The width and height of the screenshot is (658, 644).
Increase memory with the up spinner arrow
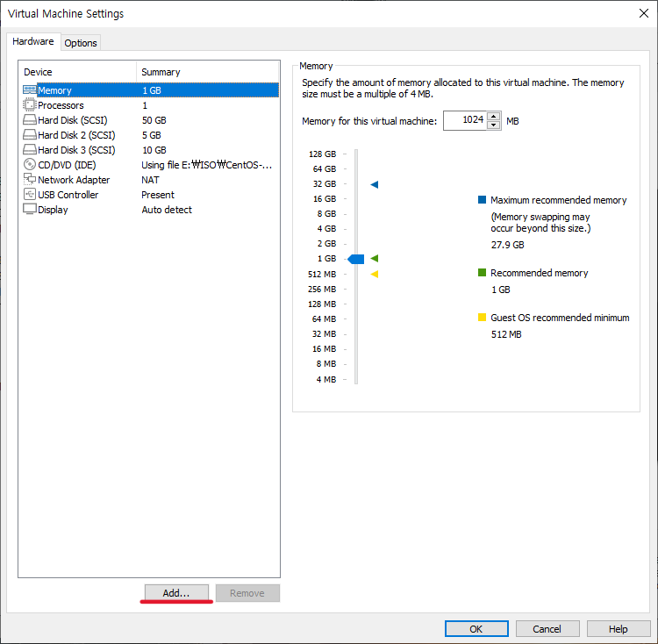tap(493, 116)
